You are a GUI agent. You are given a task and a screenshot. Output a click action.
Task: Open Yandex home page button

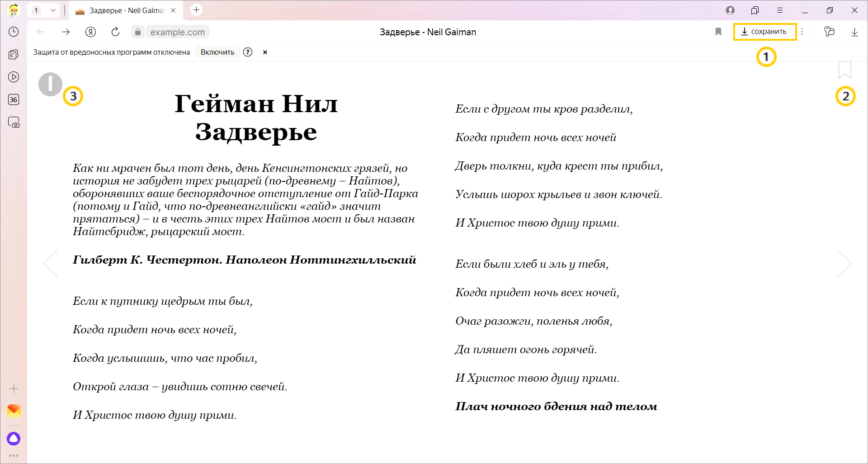point(90,32)
